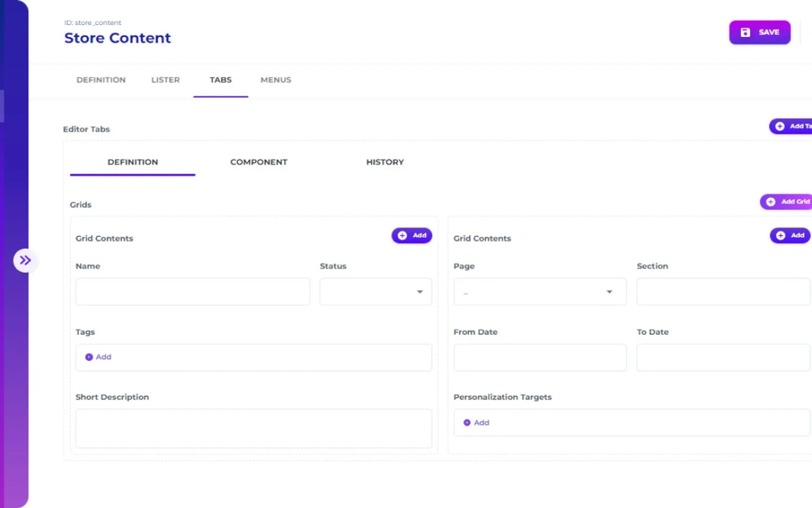Expand the sidebar with the double-chevron icon
Screen dimensions: 812x508
pos(24,261)
